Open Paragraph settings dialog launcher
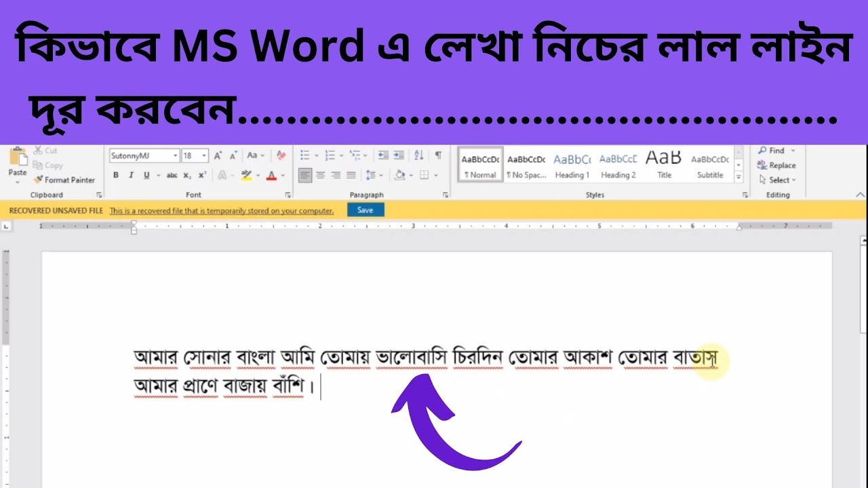 click(x=446, y=195)
